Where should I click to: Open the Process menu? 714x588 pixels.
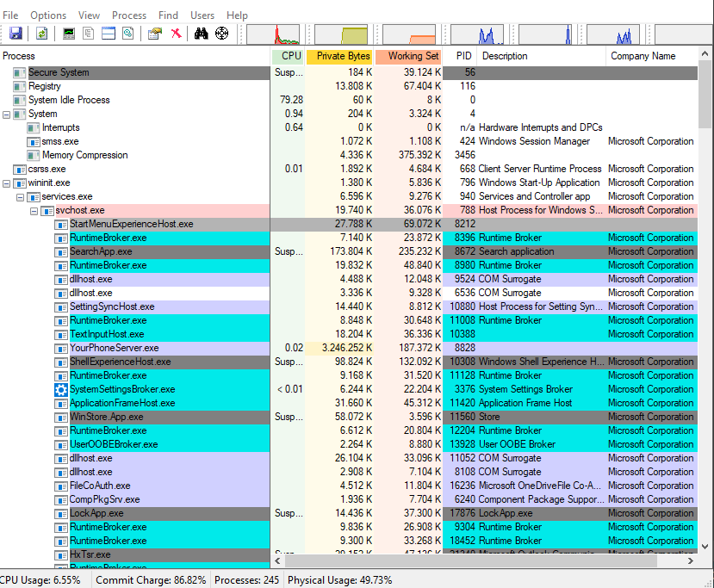click(x=129, y=15)
